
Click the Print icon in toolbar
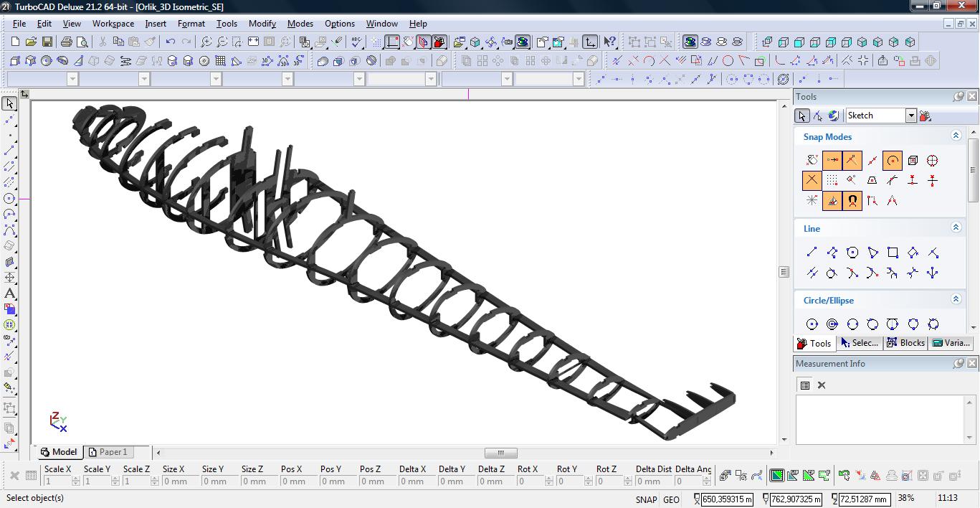coord(67,42)
